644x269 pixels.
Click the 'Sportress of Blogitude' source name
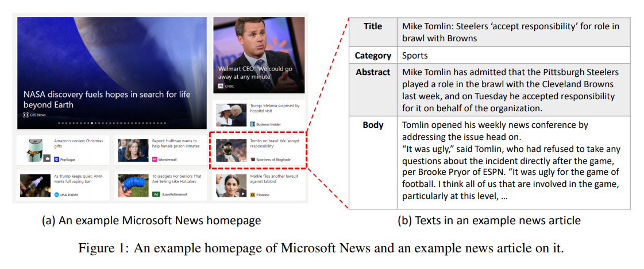coord(273,159)
